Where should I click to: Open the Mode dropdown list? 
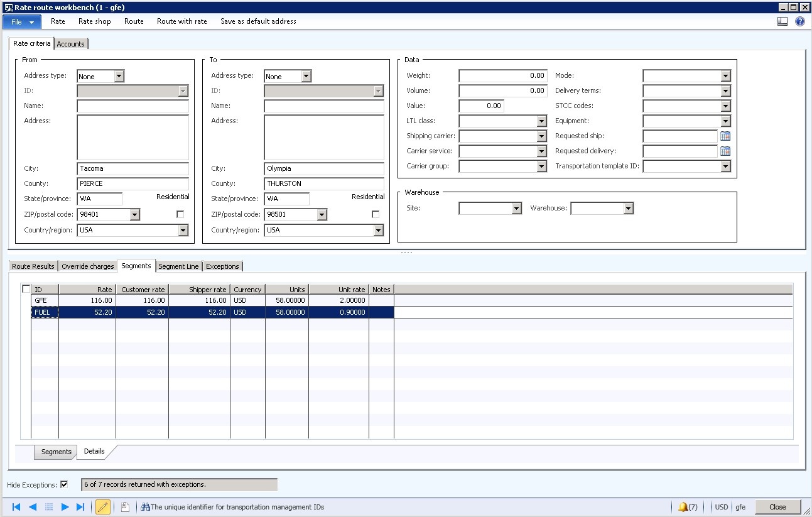tap(726, 76)
